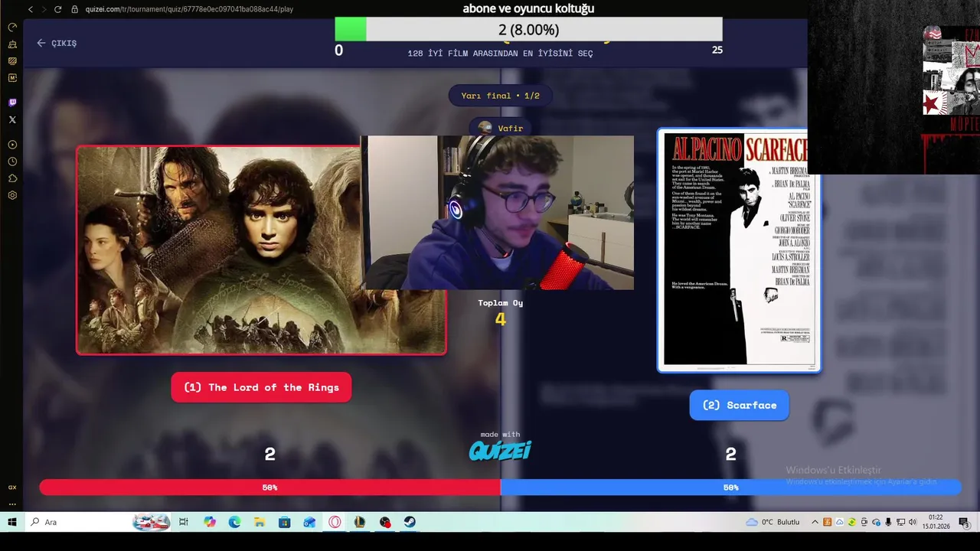Image resolution: width=980 pixels, height=551 pixels.
Task: Open Microsoft Edge from the taskbar
Action: [x=234, y=522]
